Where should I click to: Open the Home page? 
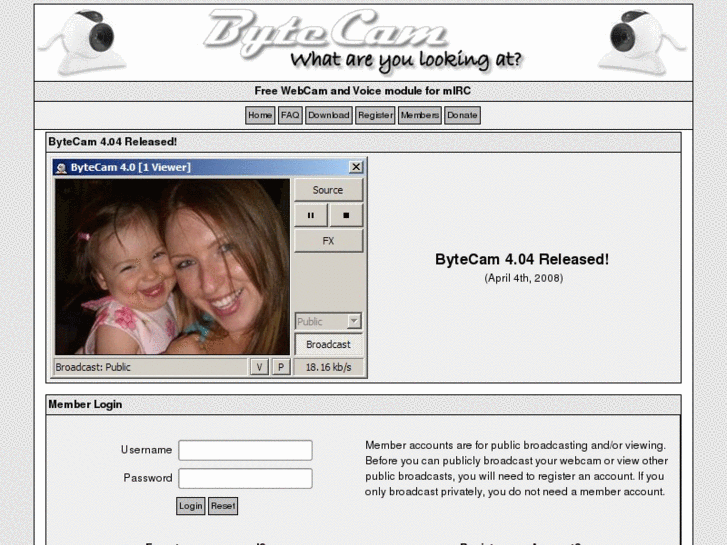click(260, 115)
